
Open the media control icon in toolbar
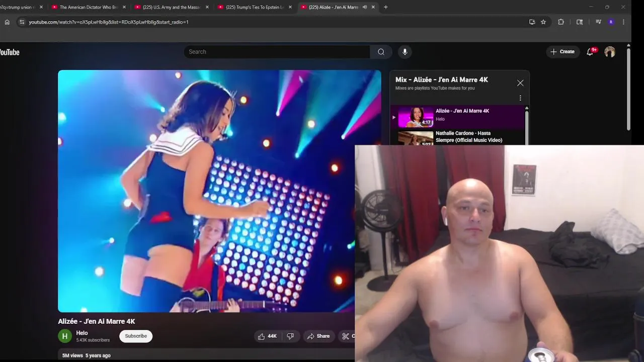coord(598,22)
